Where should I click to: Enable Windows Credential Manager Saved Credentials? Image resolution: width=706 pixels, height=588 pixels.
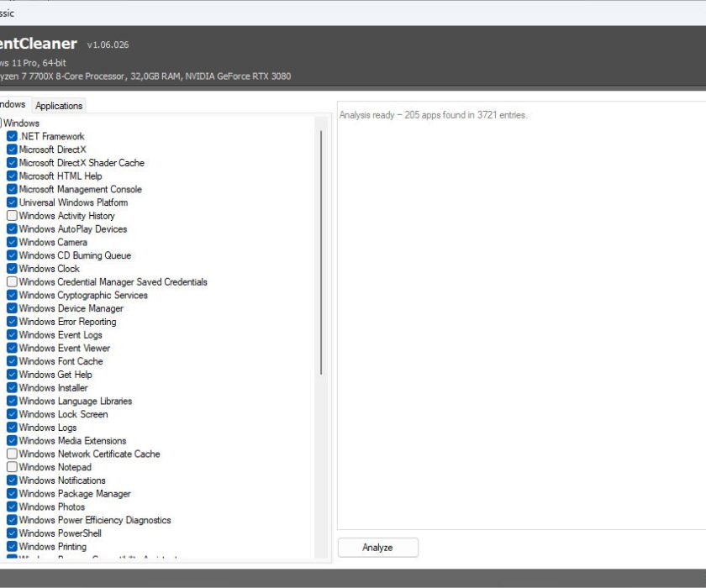tap(12, 281)
